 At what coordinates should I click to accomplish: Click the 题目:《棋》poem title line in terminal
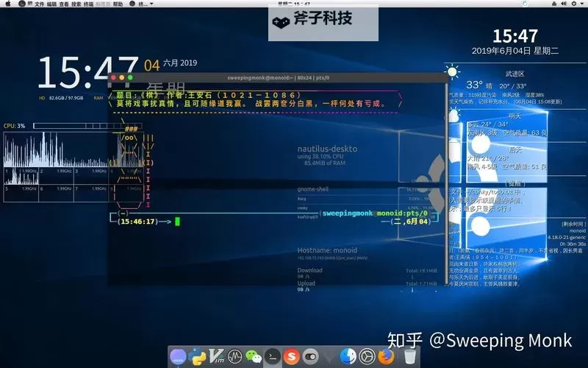[207, 95]
